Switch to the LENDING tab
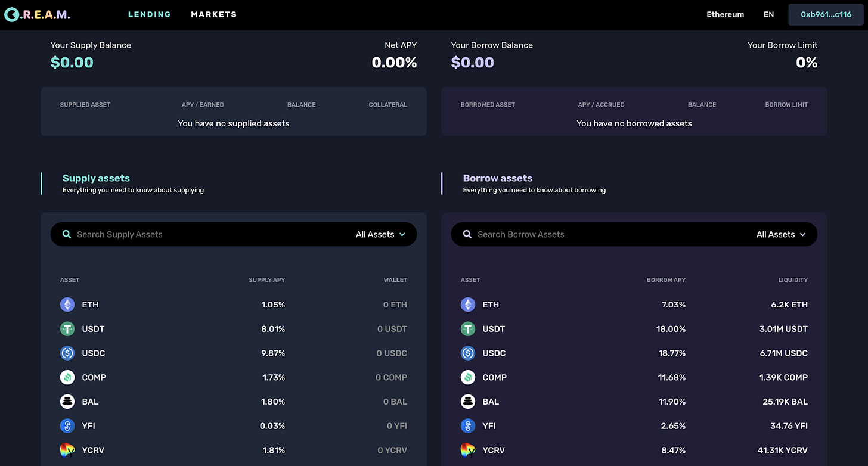868x466 pixels. pyautogui.click(x=150, y=14)
